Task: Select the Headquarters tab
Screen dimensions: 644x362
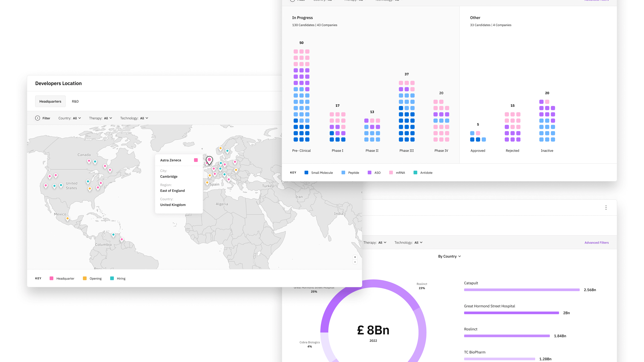Action: [50, 101]
